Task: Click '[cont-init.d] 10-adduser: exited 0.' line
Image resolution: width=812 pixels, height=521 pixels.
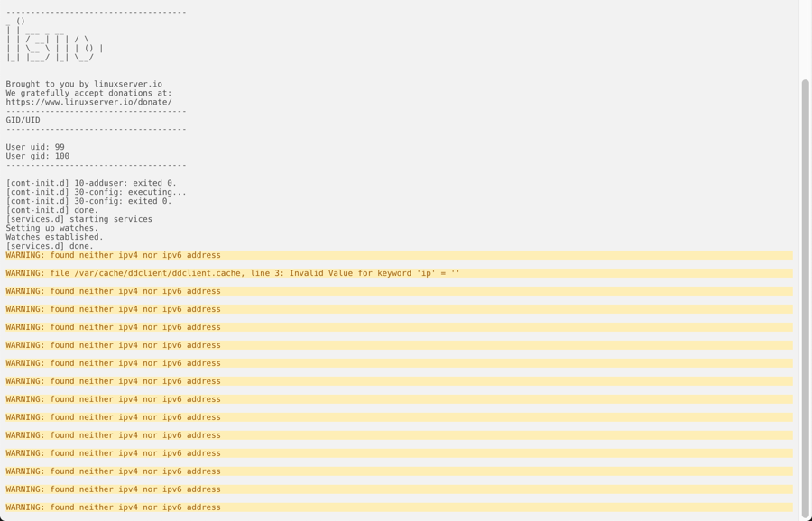Action: click(91, 183)
